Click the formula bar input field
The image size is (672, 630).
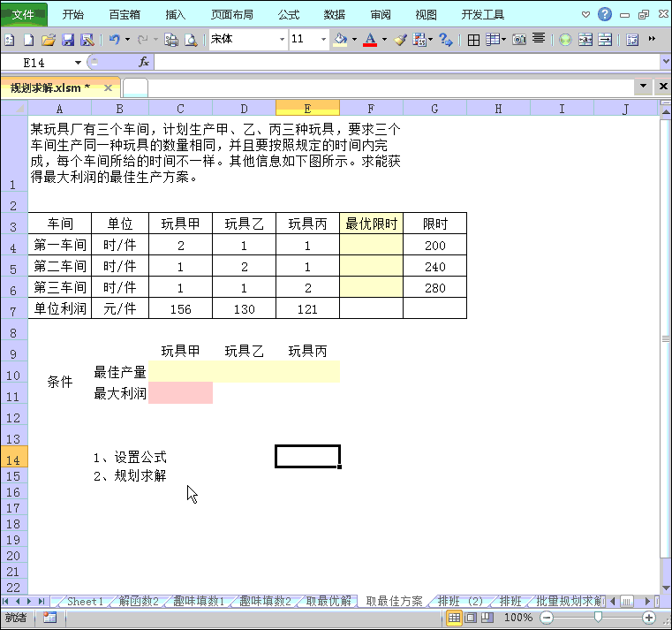pos(407,62)
